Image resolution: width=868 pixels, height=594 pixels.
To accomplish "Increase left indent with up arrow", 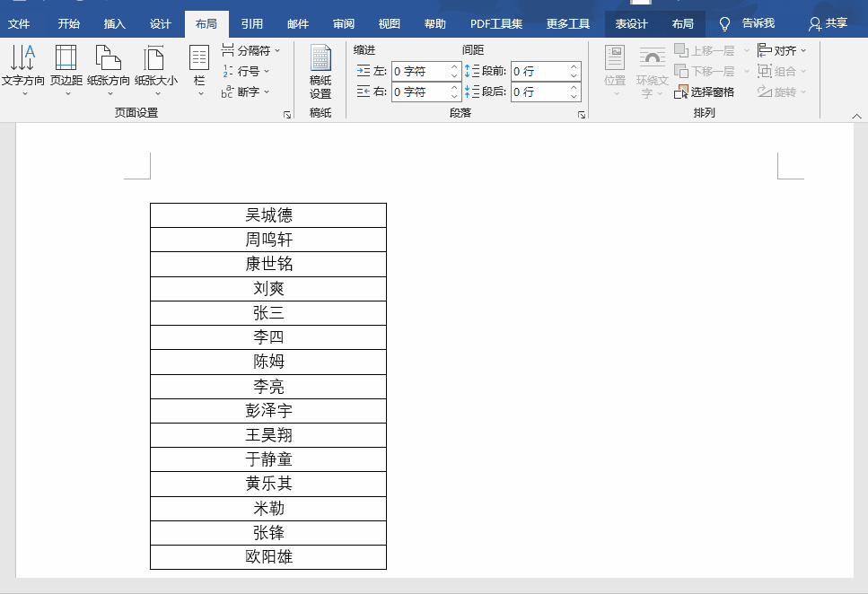I will (454, 67).
